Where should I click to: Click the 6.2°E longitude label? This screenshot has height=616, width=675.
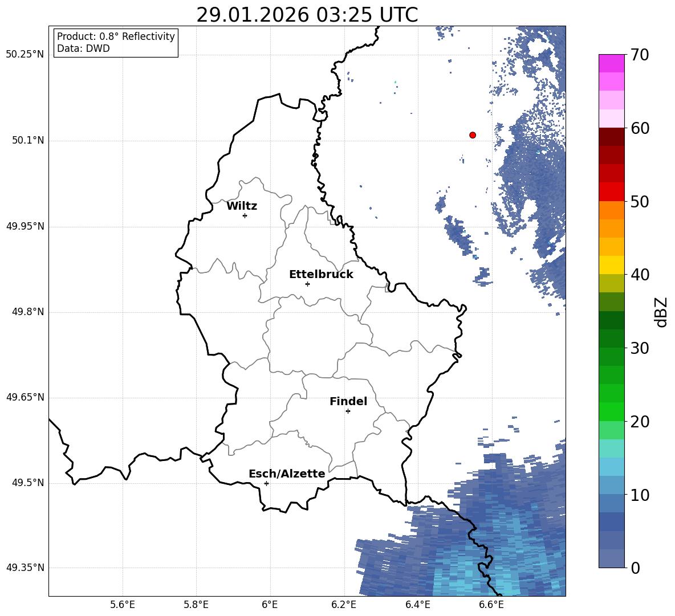[344, 605]
